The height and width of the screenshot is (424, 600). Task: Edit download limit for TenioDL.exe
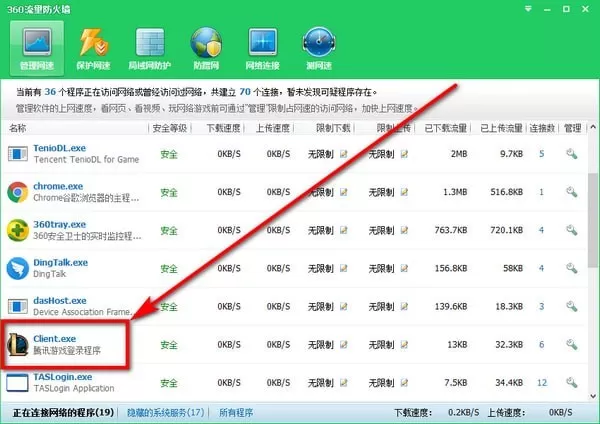tap(344, 154)
